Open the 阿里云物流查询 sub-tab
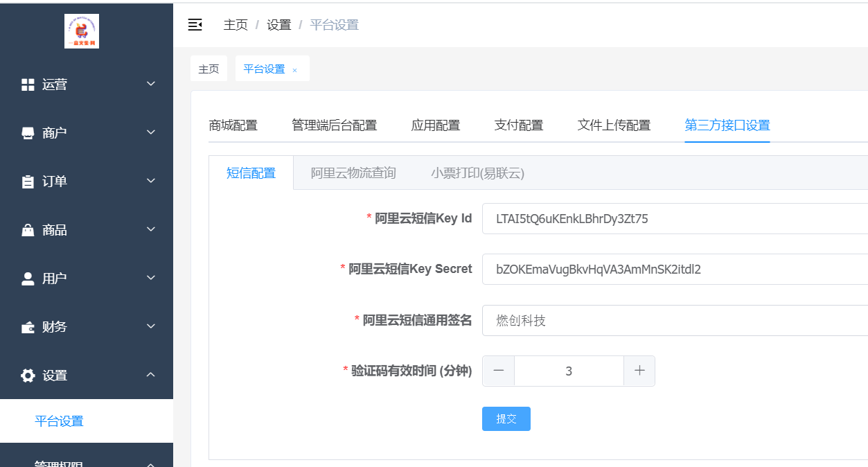Image resolution: width=868 pixels, height=467 pixels. 353,173
